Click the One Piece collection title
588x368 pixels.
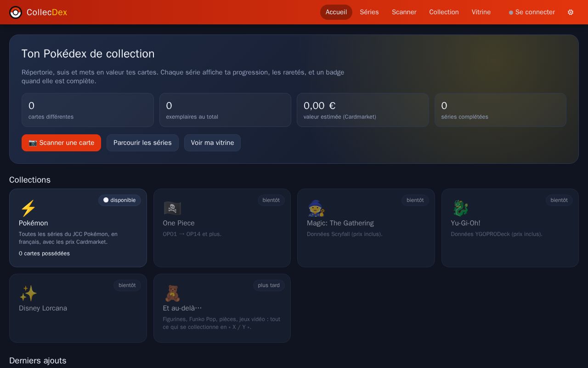(179, 223)
